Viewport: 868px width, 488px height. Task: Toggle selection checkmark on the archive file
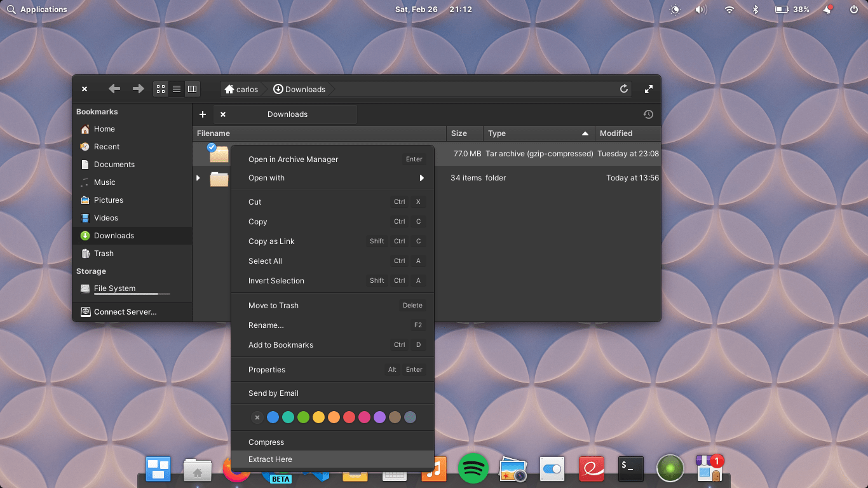[212, 148]
